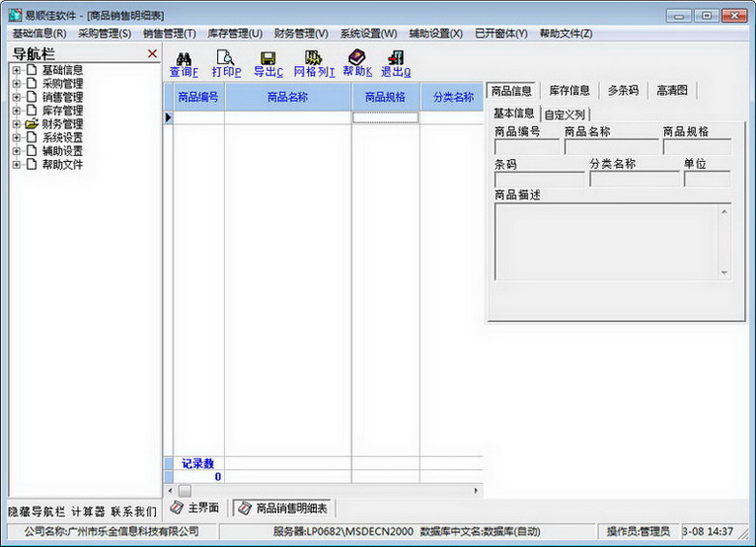Click the grid's horizontal scrollbar
Screen dimensions: 756x547
(330, 491)
